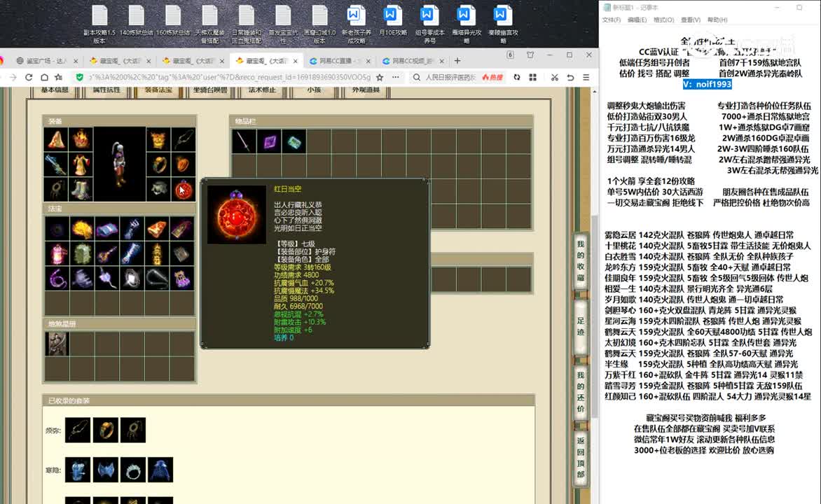Open the 格式(O) menu in Notepad
The width and height of the screenshot is (821, 504).
tap(663, 20)
